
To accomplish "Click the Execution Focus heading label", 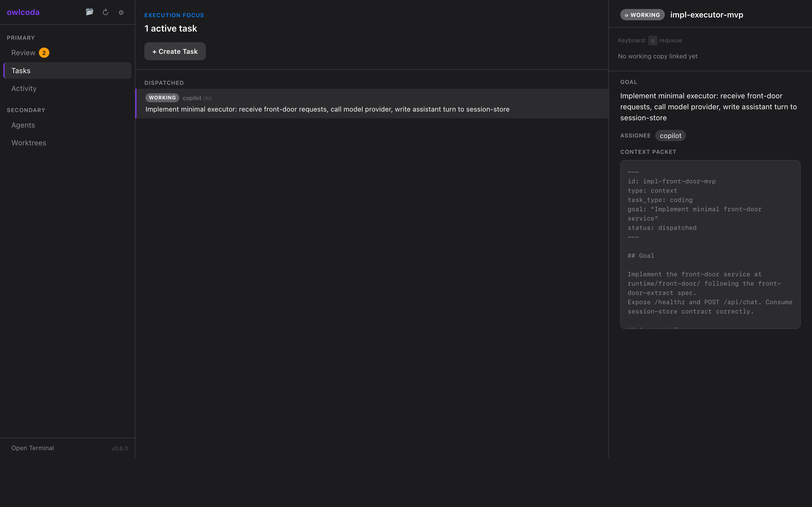I will (174, 15).
